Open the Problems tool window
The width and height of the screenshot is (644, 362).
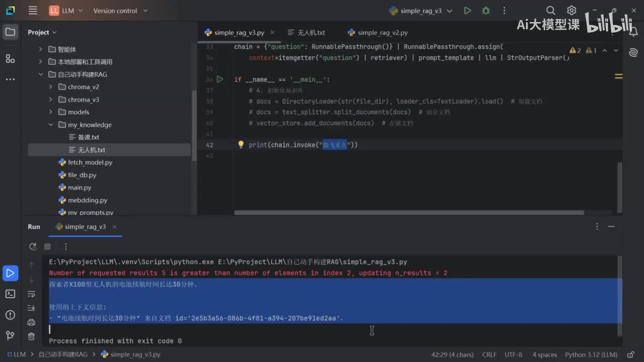coord(10,315)
